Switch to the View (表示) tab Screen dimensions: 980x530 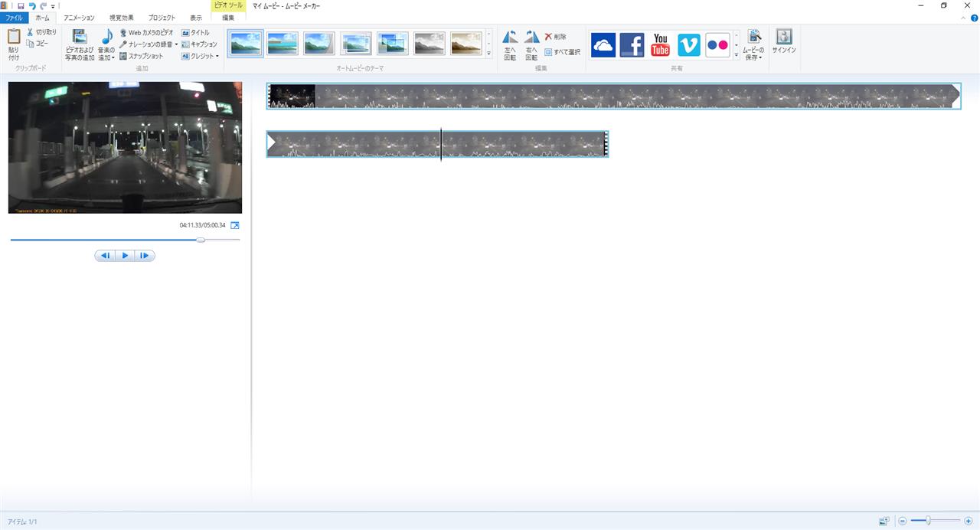click(x=196, y=18)
